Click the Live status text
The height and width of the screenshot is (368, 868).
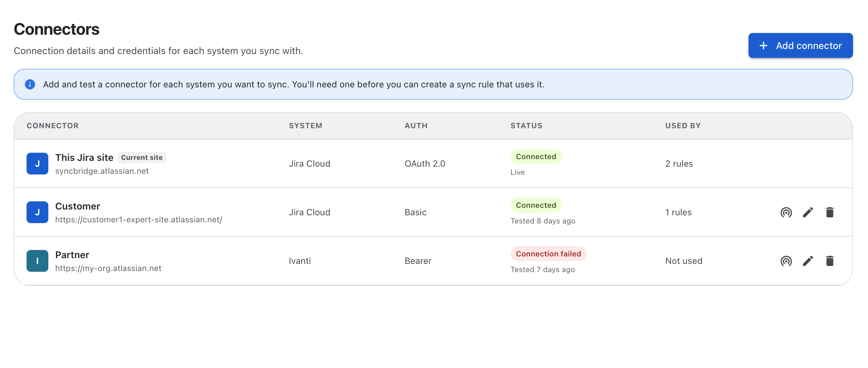[517, 172]
